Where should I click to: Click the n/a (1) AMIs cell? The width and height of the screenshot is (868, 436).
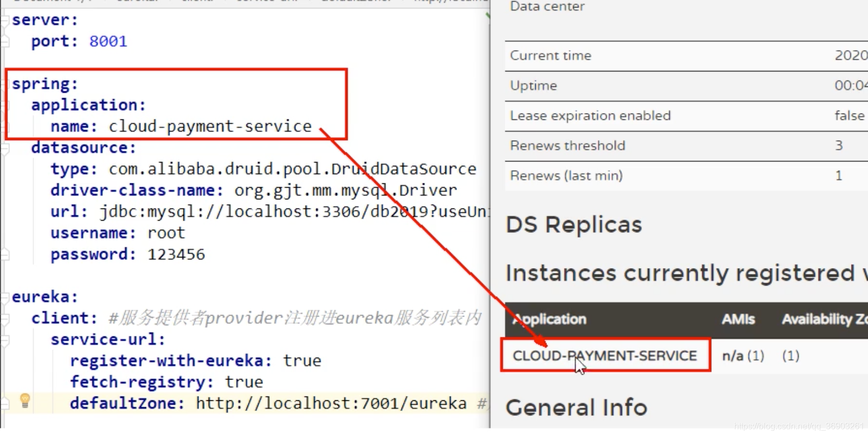click(x=743, y=356)
